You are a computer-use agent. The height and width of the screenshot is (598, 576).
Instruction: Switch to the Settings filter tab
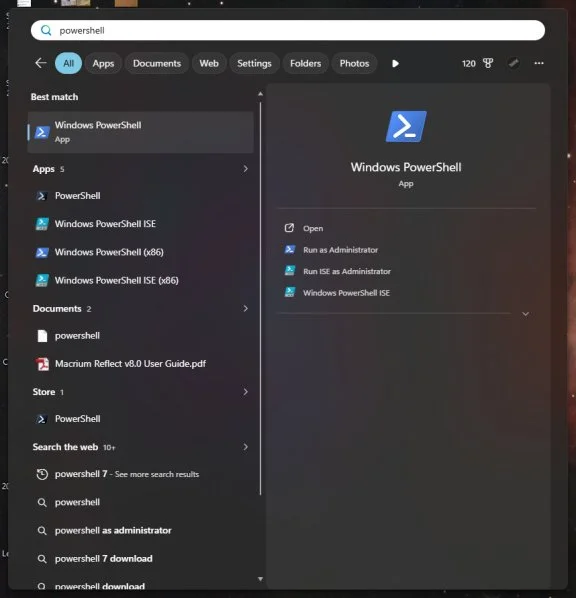coord(254,63)
